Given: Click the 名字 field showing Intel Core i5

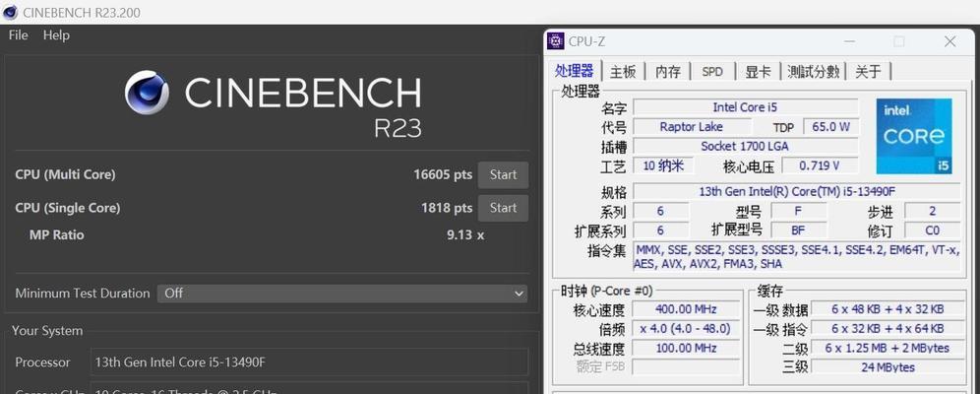Looking at the screenshot, I should [746, 107].
